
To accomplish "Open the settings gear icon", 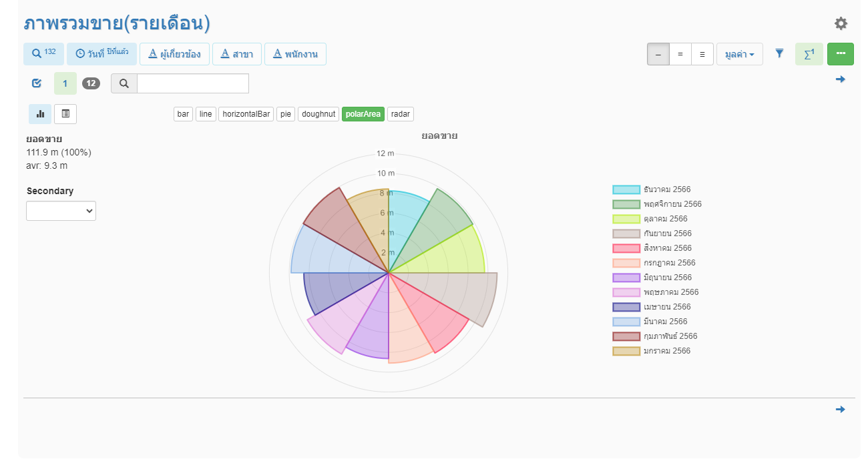I will pos(841,24).
